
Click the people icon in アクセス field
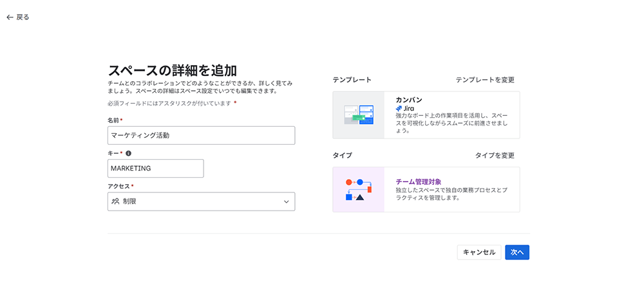tap(115, 202)
